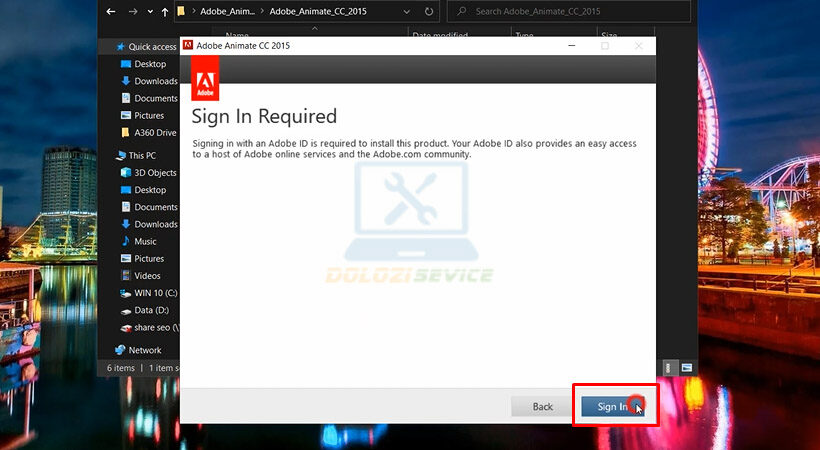Switch to large icons view button
The width and height of the screenshot is (820, 450).
[x=687, y=368]
